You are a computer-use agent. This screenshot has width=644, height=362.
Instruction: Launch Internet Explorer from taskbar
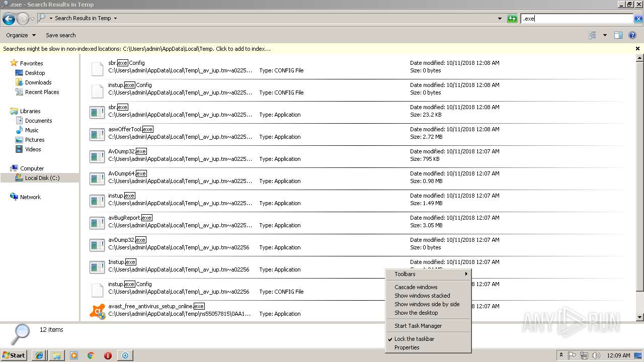pos(39,355)
